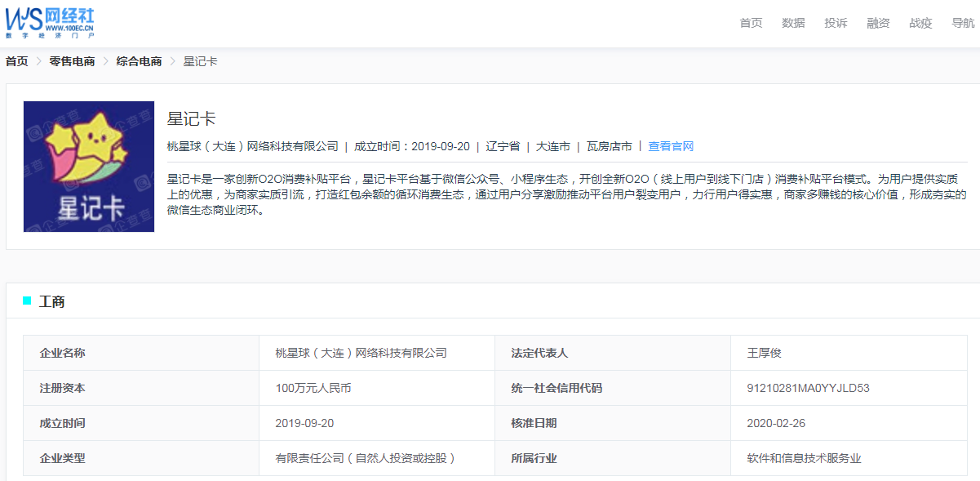Image resolution: width=980 pixels, height=481 pixels.
Task: Click 桃星球（大连）网络科技有限公司 in the header line
Action: pos(252,147)
